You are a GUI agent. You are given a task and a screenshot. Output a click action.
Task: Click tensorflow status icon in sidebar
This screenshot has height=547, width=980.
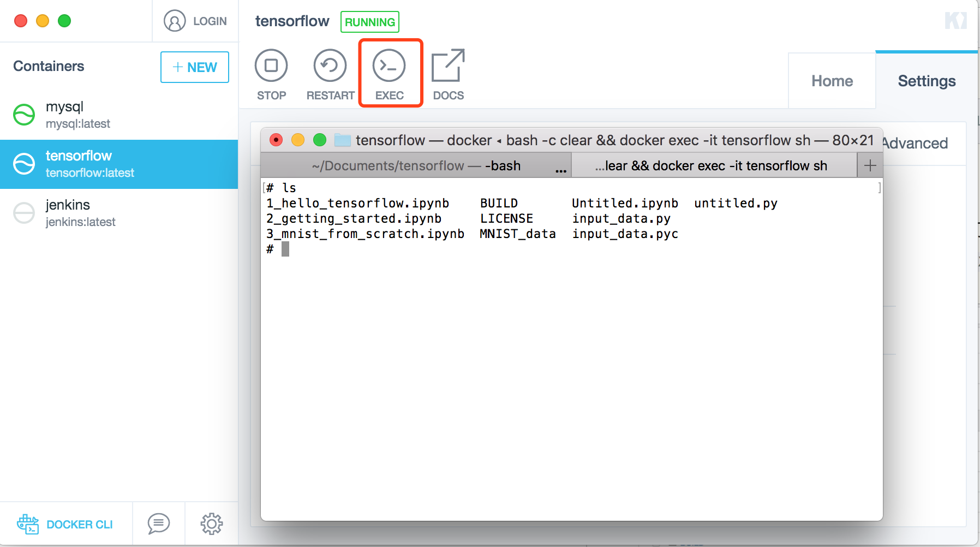tap(24, 164)
